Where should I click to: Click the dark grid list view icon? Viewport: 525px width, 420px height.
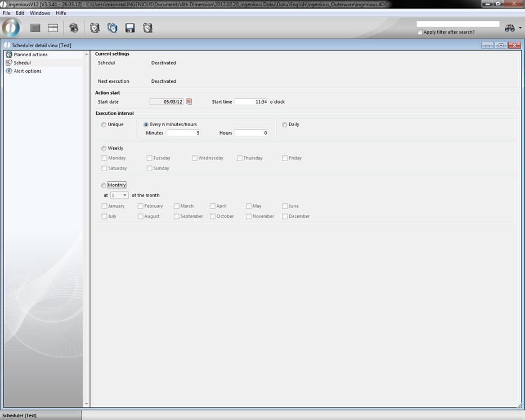35,28
